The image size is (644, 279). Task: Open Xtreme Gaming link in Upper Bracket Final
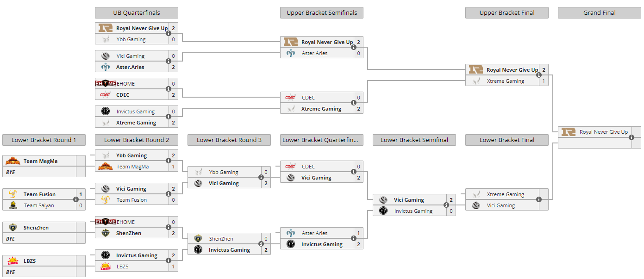(505, 81)
